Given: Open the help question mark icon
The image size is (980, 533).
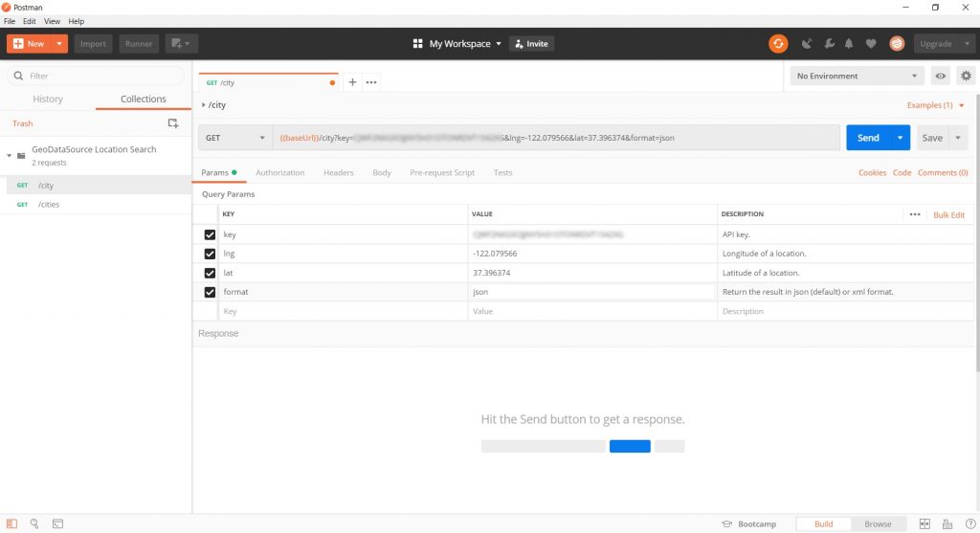Looking at the screenshot, I should click(970, 523).
